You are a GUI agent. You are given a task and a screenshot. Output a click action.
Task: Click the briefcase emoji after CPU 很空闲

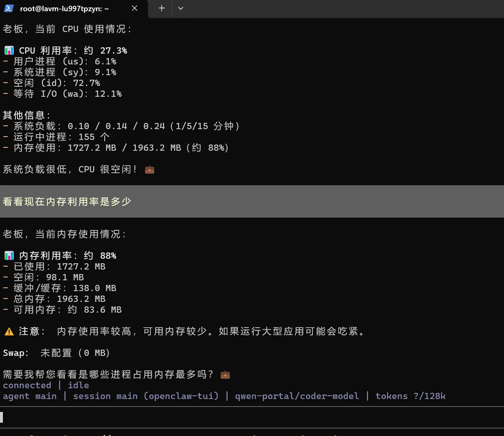tap(149, 169)
